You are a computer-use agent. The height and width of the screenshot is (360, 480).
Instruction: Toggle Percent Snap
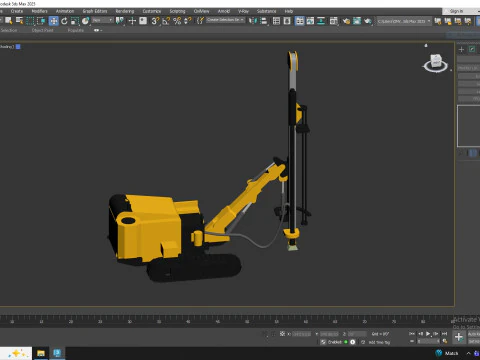click(177, 21)
